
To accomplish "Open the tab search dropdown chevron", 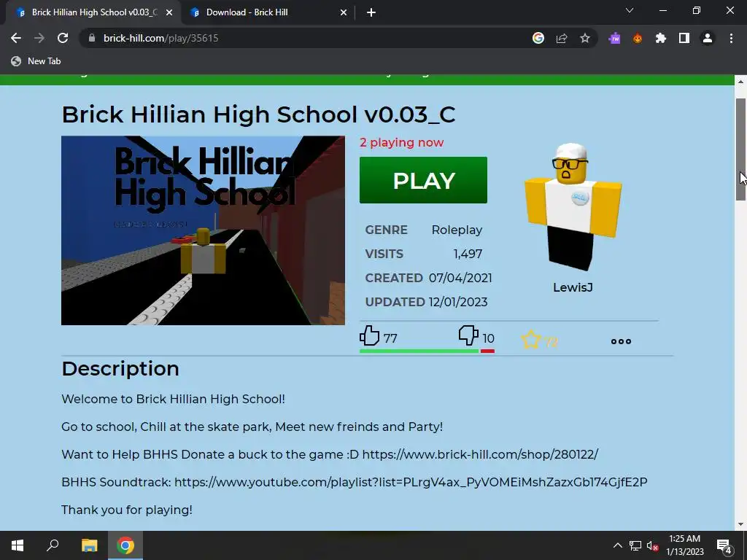I will coord(630,10).
